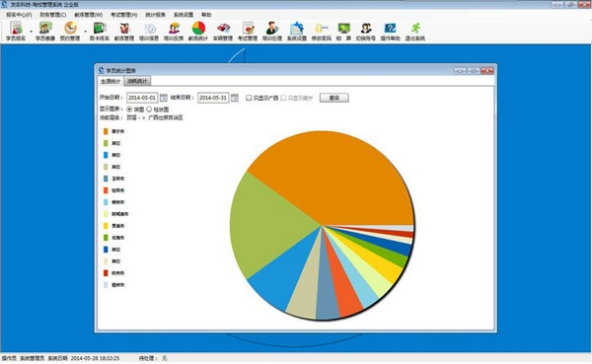Open the 预约管理 clock toolbar icon

click(70, 31)
